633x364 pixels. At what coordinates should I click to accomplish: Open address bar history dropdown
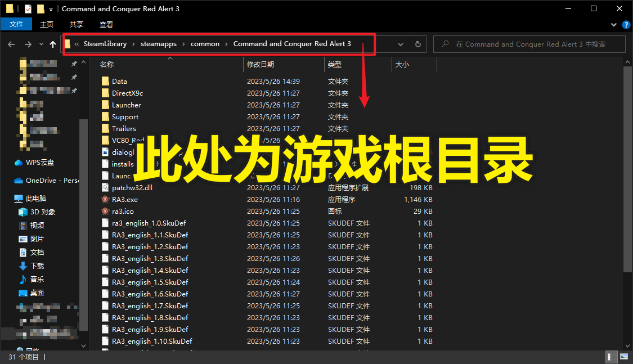(x=401, y=44)
